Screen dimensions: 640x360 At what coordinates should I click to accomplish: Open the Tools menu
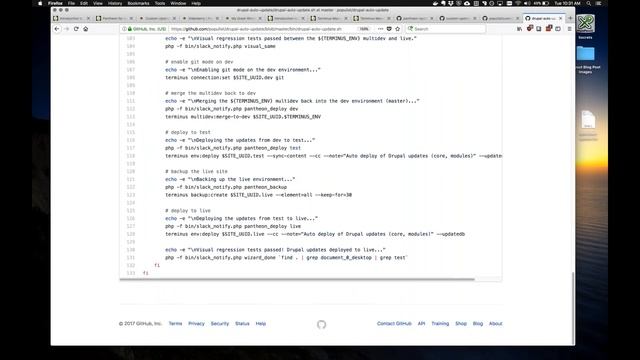click(160, 3)
